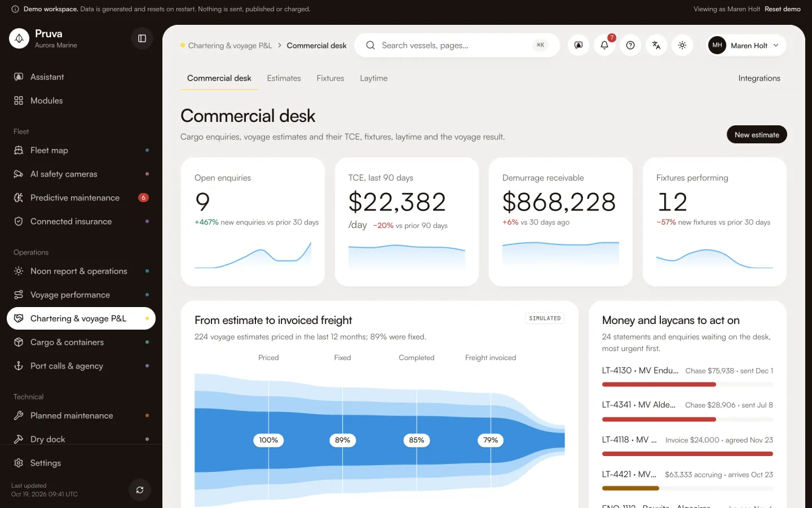Screen dimensions: 812x508
Task: Collapse the sidebar with the panel icon
Action: 142,38
